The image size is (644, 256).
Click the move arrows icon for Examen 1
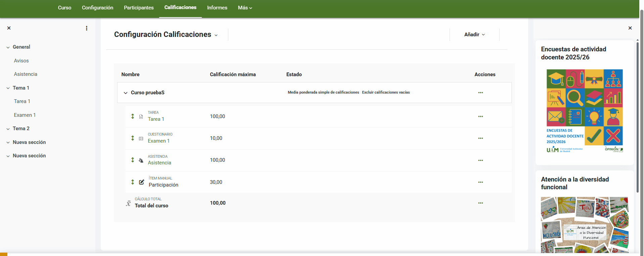pos(133,138)
